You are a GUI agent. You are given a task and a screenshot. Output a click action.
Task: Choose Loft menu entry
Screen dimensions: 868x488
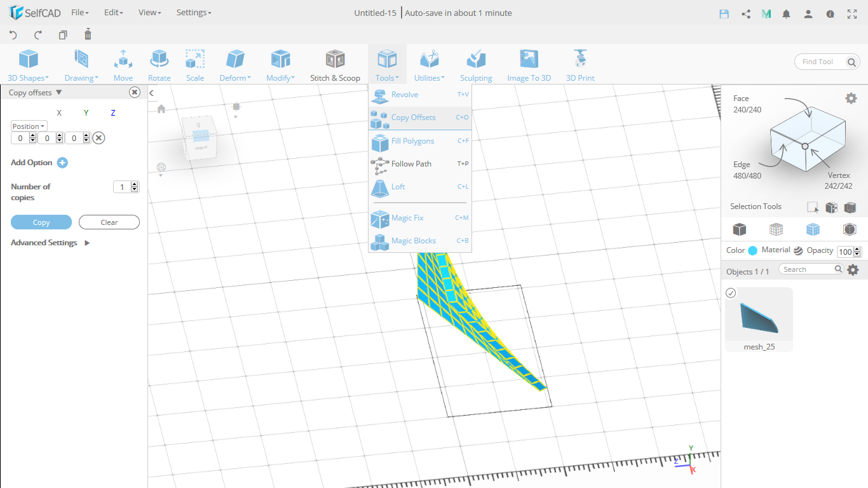coord(420,187)
